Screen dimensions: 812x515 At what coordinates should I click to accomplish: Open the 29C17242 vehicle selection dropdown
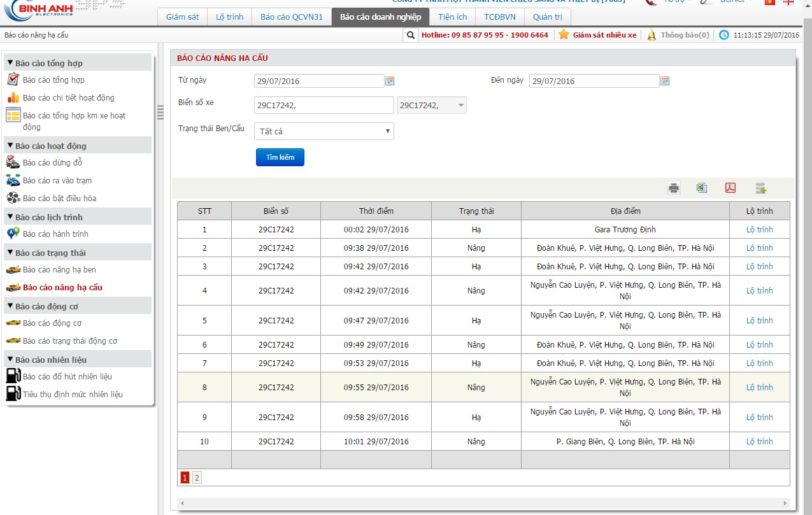(x=432, y=105)
